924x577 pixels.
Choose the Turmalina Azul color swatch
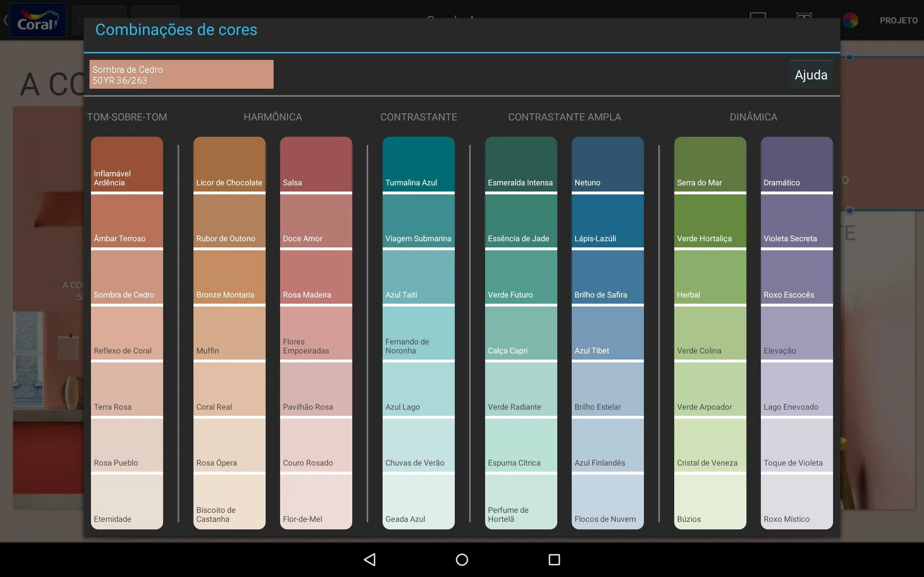point(418,164)
